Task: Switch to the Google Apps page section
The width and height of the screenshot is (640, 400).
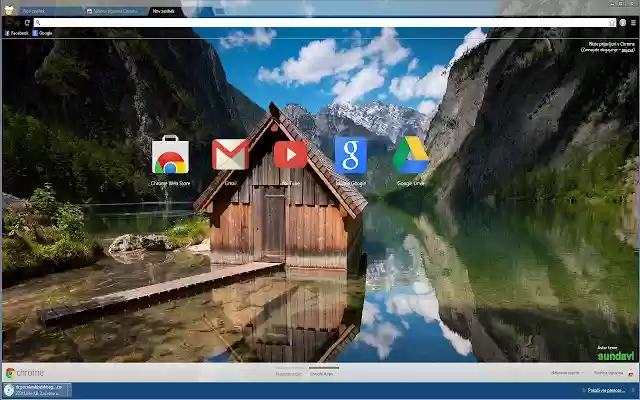Action: click(322, 373)
